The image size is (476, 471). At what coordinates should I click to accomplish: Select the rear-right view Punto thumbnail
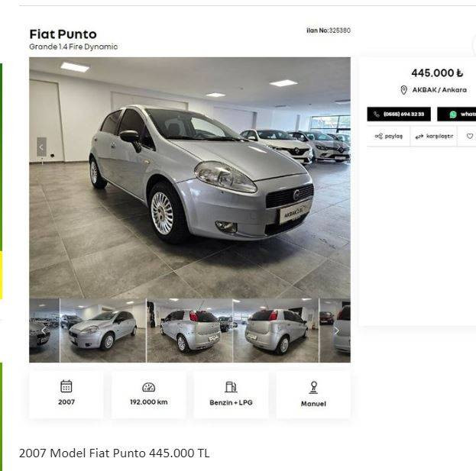(276, 331)
